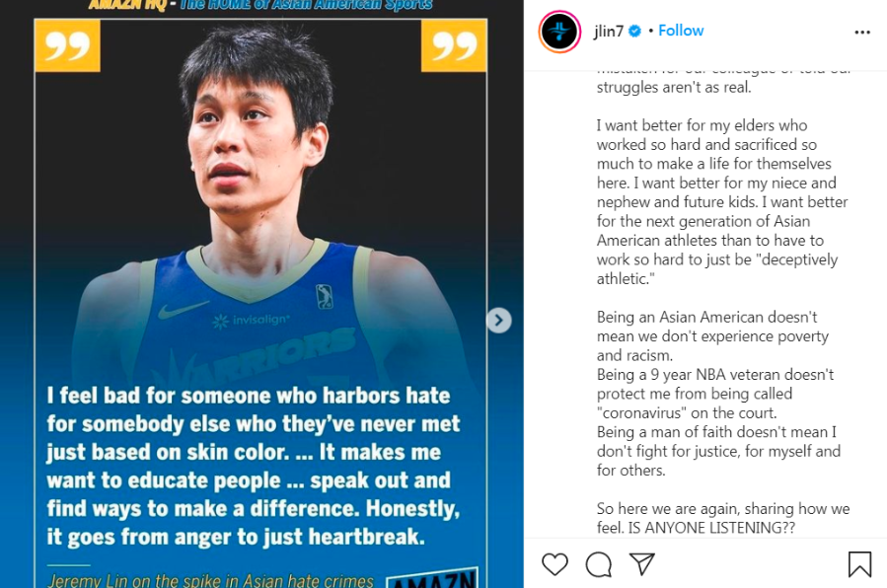Save the post with the bookmark icon
This screenshot has width=887, height=588.
[x=859, y=564]
